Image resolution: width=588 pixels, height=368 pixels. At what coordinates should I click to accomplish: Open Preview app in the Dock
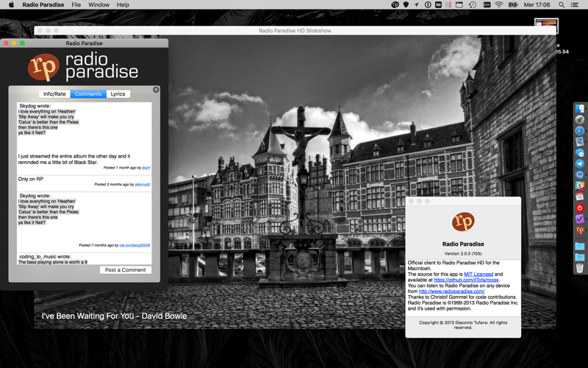tap(580, 141)
